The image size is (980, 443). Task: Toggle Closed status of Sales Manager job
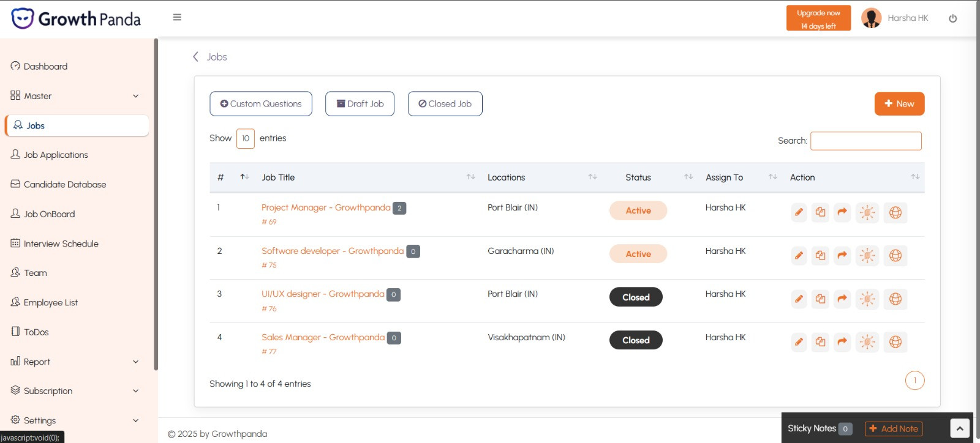tap(636, 340)
